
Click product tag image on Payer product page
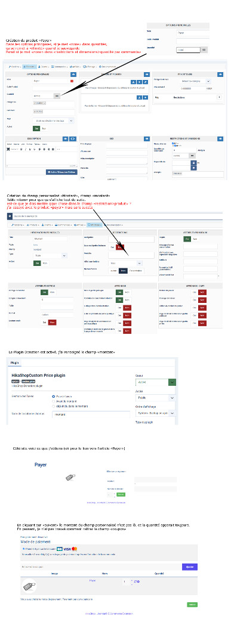70,477
